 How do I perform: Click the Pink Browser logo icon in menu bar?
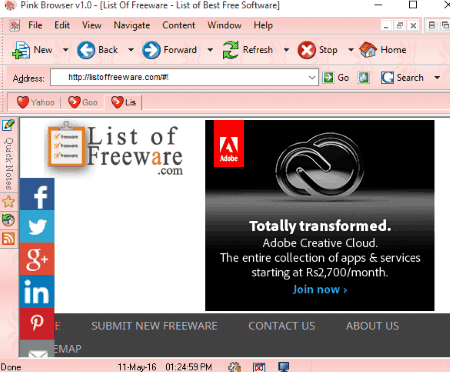14,25
